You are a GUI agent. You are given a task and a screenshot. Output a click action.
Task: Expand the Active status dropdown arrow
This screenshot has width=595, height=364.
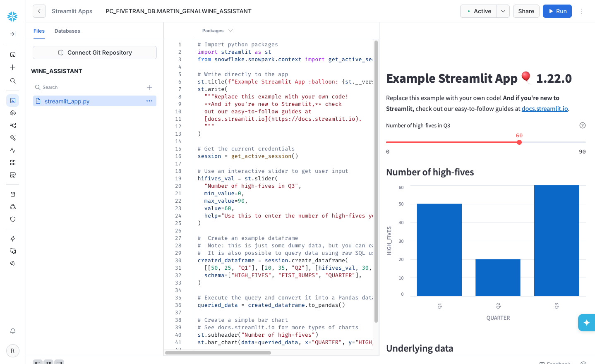coord(503,11)
